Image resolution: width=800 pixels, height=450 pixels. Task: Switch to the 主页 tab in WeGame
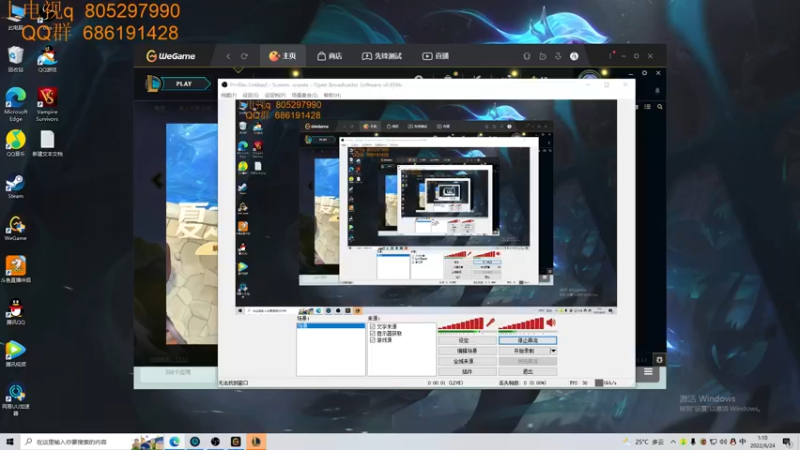[x=283, y=56]
